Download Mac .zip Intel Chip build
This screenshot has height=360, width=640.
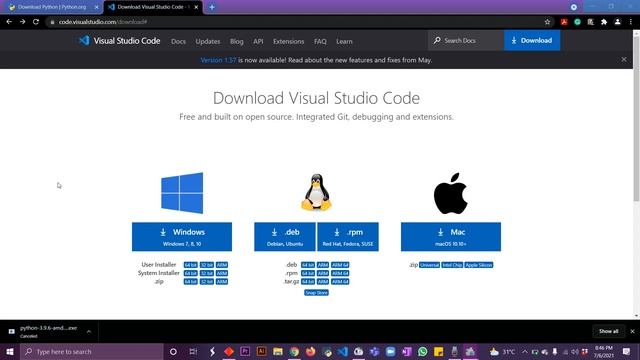(452, 265)
